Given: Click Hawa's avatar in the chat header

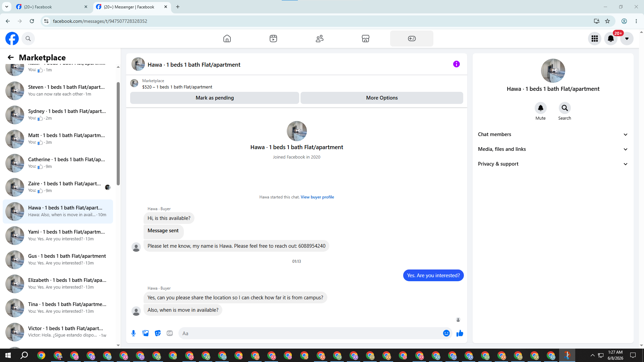Looking at the screenshot, I should click(x=138, y=64).
